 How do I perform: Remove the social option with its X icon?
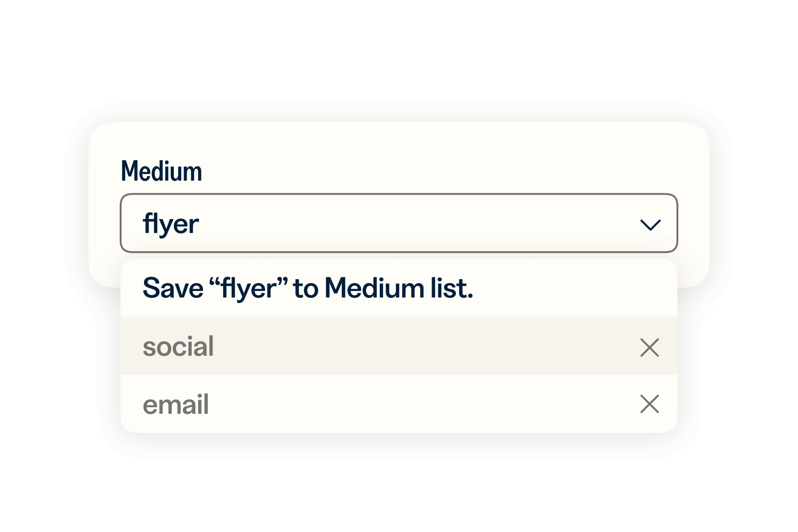coord(649,347)
